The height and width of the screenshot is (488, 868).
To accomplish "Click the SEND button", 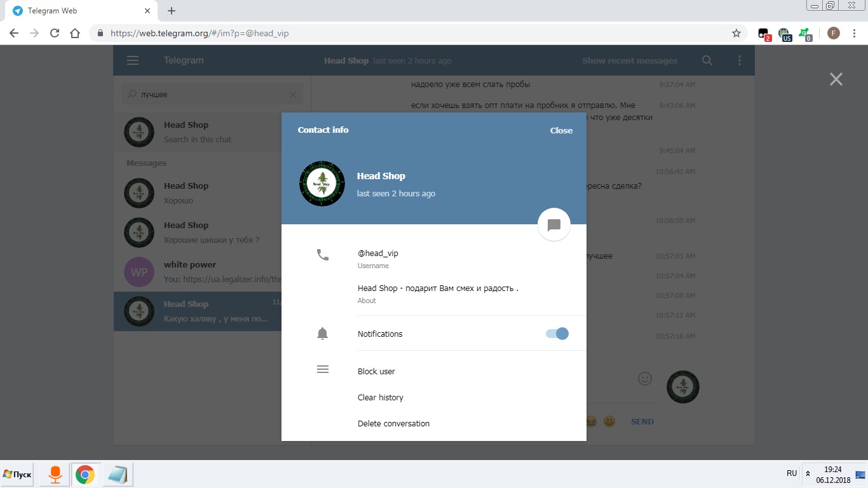I will click(x=642, y=421).
